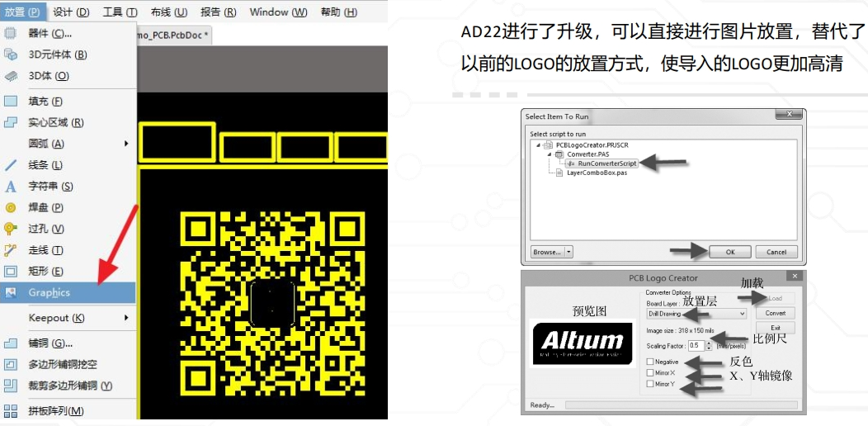
Task: Open the Browse dropdown arrow
Action: tap(568, 252)
